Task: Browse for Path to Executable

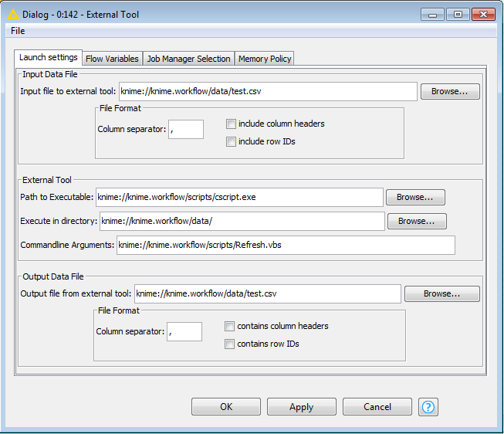Action: coord(415,197)
